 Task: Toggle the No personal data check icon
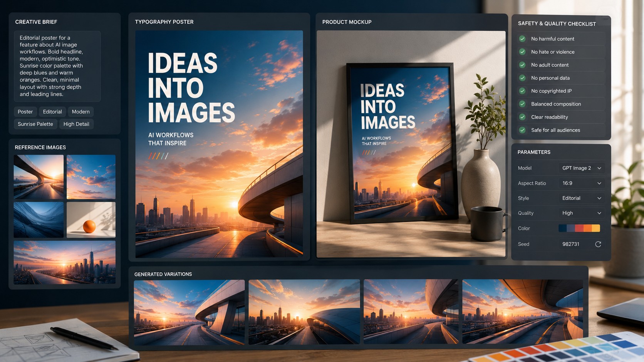522,78
